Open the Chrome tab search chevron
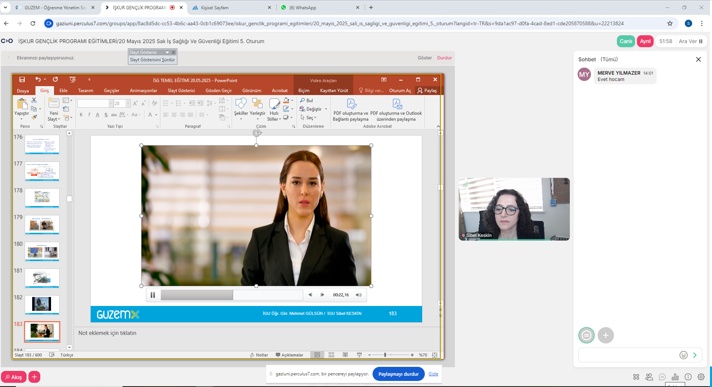Image resolution: width=712 pixels, height=387 pixels. point(5,8)
